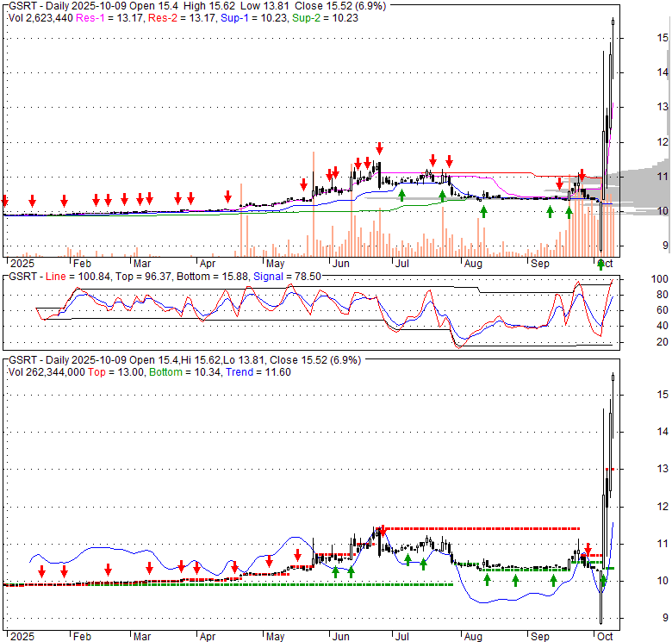Screen dimensions: 672x642
Task: Click the 9 price tick on top chart
Action: (665, 245)
